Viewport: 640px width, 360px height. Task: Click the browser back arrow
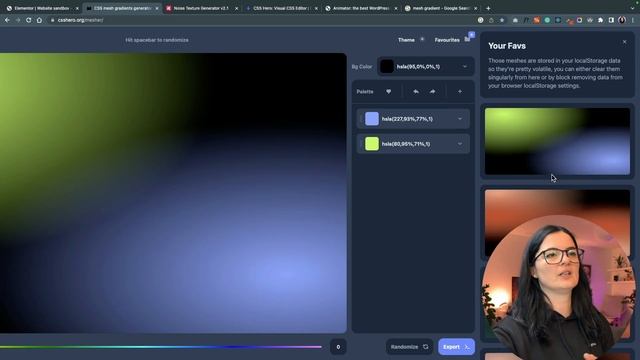[x=7, y=20]
